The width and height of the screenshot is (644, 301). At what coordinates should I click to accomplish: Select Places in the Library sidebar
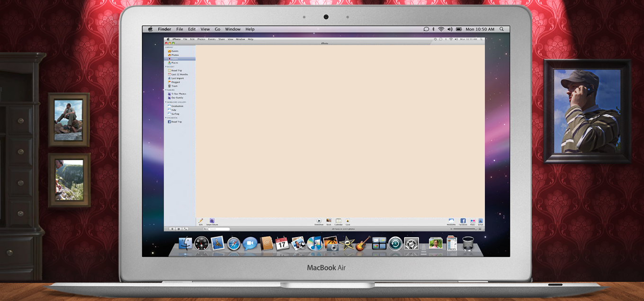[174, 63]
